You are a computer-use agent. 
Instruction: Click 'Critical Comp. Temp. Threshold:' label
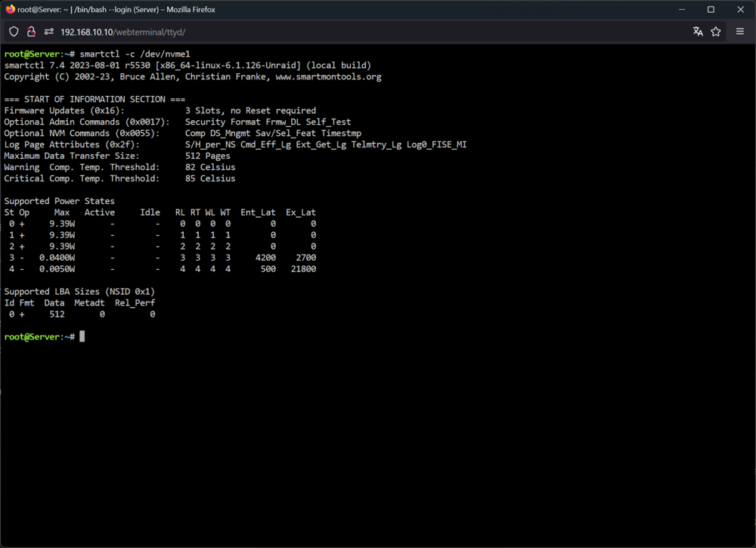click(x=82, y=178)
